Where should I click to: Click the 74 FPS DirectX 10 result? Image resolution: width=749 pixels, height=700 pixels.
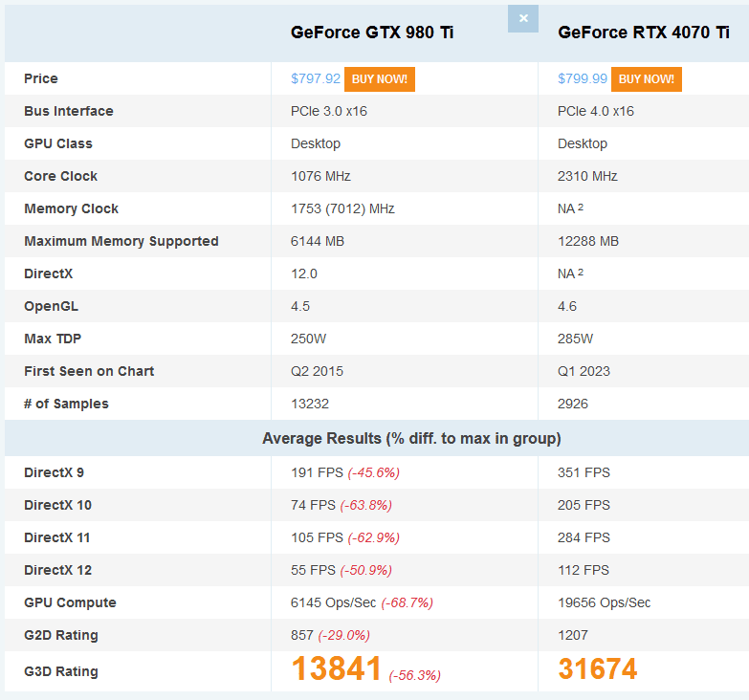click(x=313, y=505)
